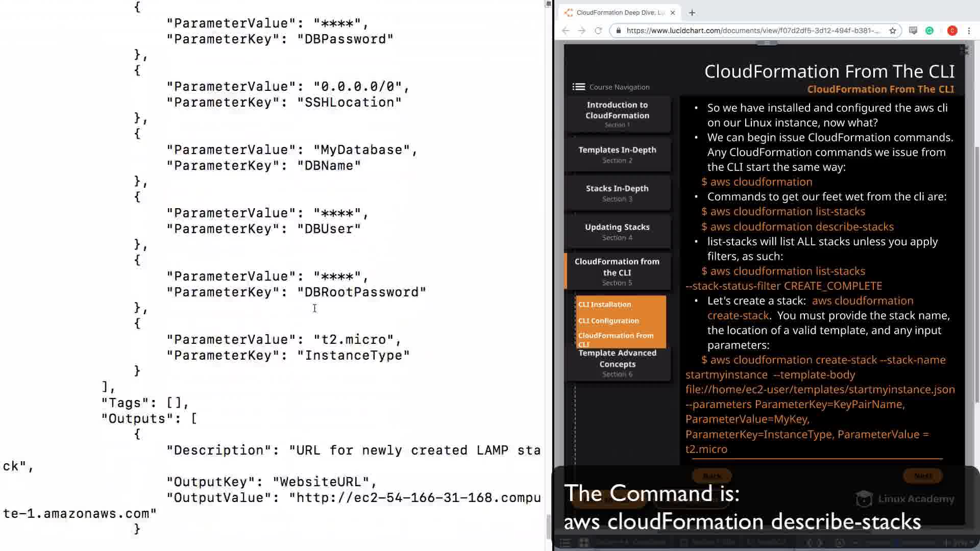Viewport: 980px width, 551px height.
Task: Click the browser forward arrow
Action: click(x=582, y=31)
